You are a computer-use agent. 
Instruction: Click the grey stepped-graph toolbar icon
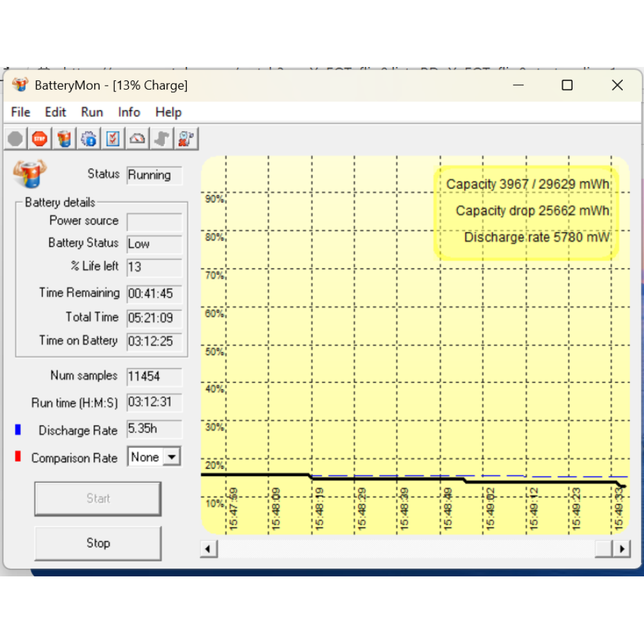(162, 138)
